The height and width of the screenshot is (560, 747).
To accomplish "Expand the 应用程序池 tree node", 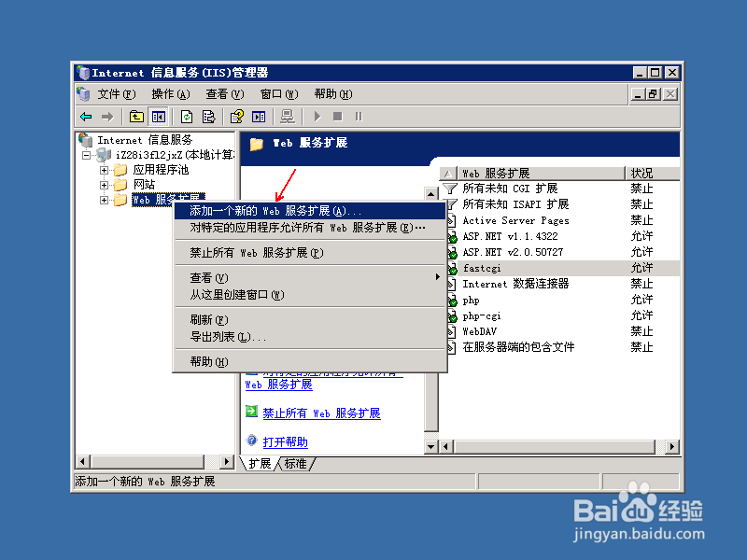I will point(102,170).
